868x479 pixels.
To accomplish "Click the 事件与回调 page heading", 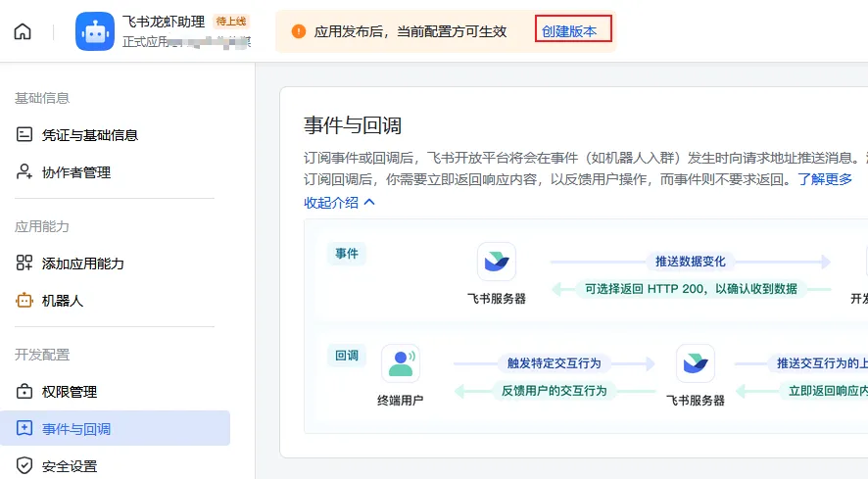I will point(352,125).
